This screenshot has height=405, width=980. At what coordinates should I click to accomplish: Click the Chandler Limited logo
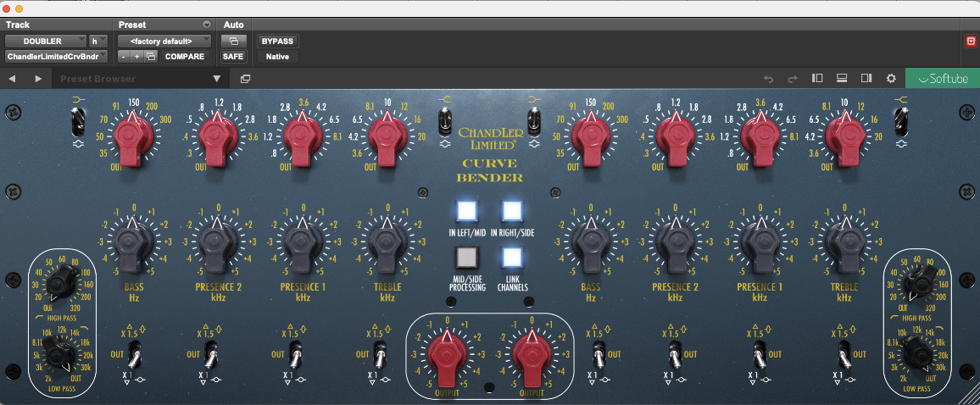[489, 137]
